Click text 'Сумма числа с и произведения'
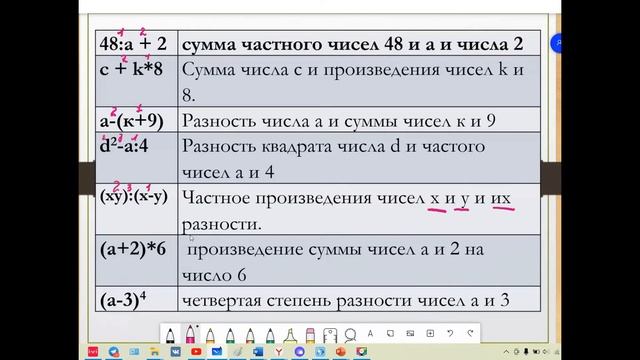640x360 pixels. click(x=311, y=70)
